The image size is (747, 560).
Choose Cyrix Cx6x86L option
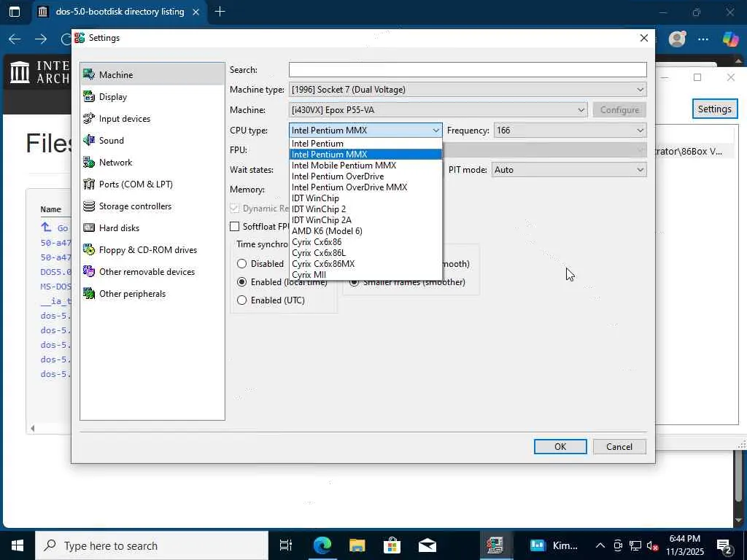click(x=365, y=253)
